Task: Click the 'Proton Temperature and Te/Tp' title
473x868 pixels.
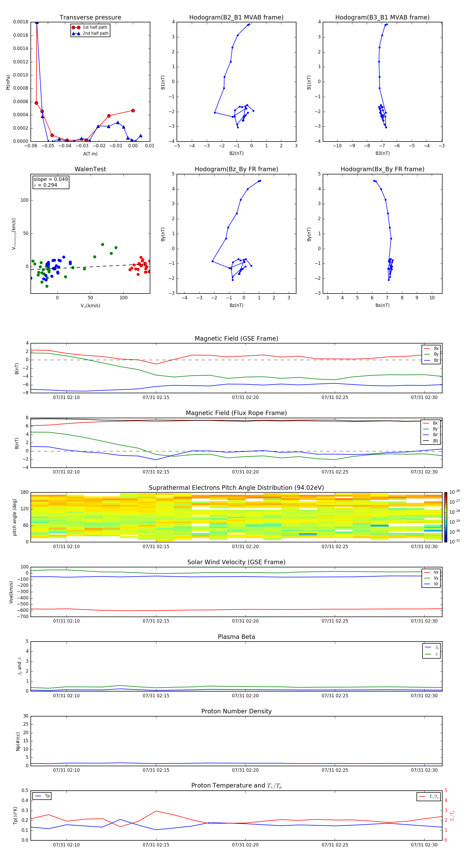Action: click(236, 785)
